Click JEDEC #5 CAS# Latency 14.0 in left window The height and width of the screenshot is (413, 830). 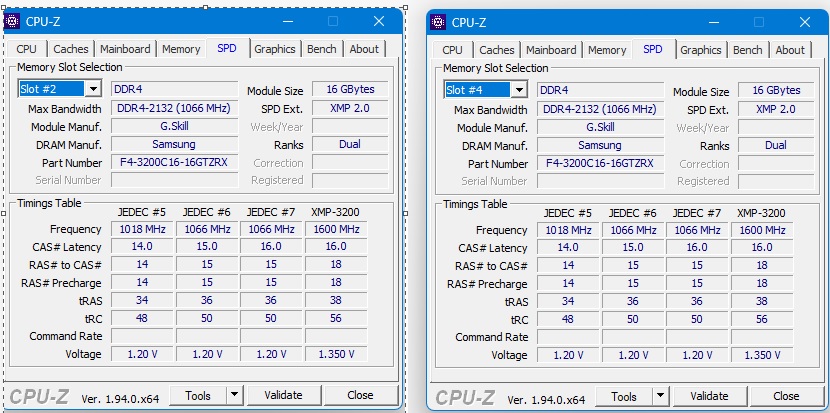pos(142,247)
